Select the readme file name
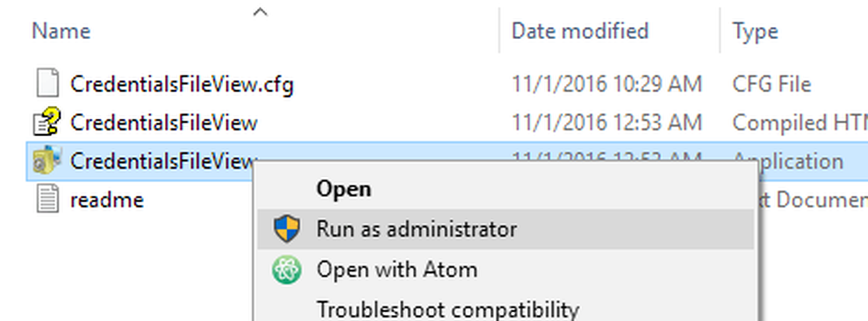 (x=108, y=200)
